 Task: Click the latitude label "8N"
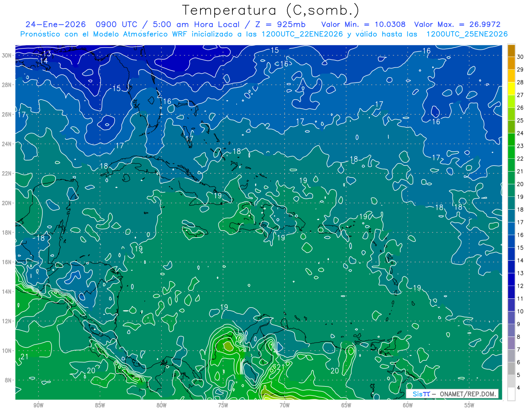(x=8, y=380)
